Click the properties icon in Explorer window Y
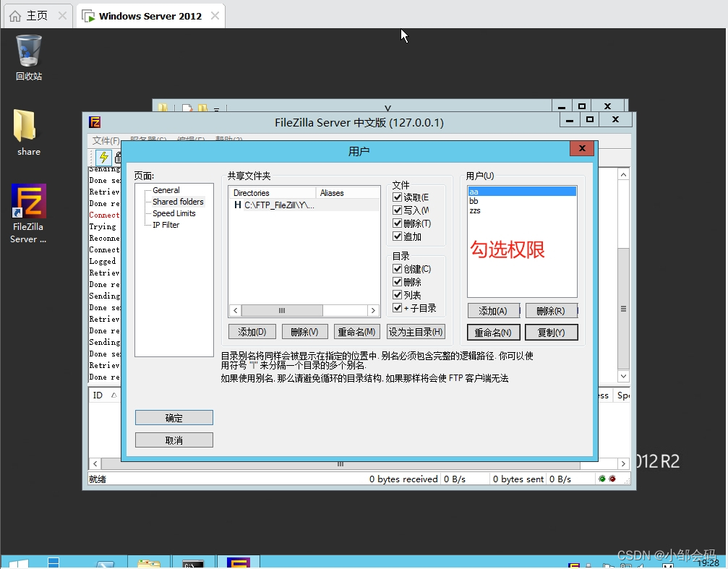This screenshot has width=728, height=569. (x=187, y=108)
